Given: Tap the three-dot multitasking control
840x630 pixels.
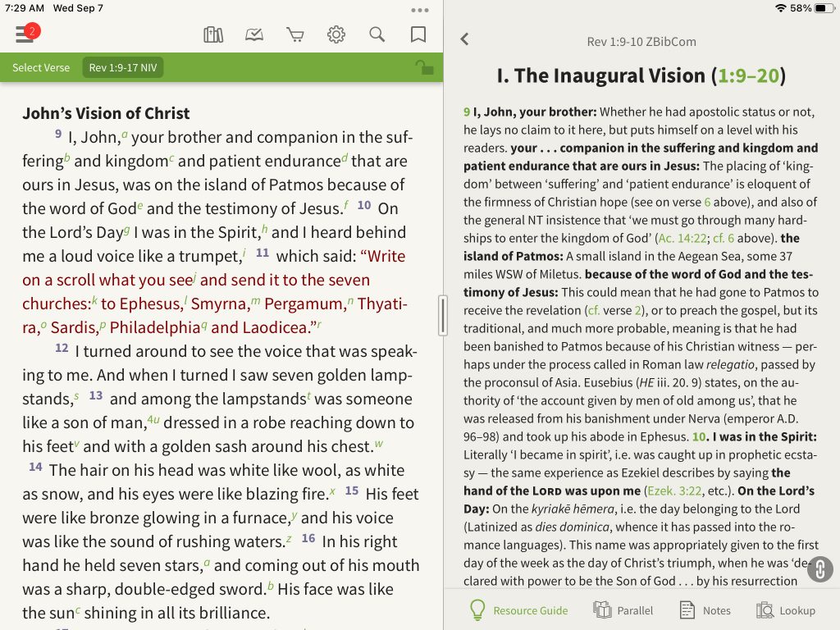Looking at the screenshot, I should click(x=419, y=10).
